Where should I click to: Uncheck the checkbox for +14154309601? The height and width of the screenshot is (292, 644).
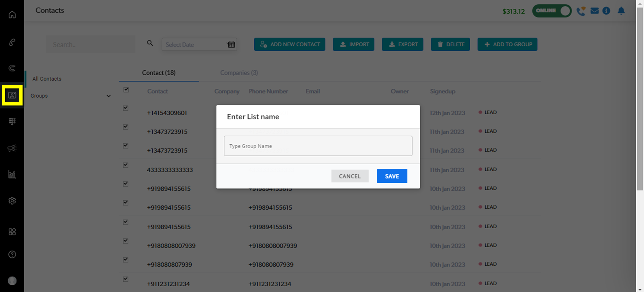126,108
